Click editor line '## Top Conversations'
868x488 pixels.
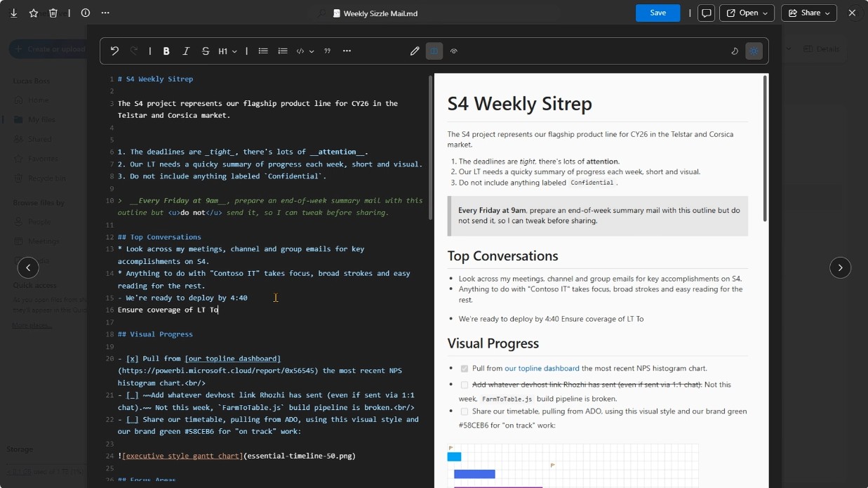[x=159, y=237]
